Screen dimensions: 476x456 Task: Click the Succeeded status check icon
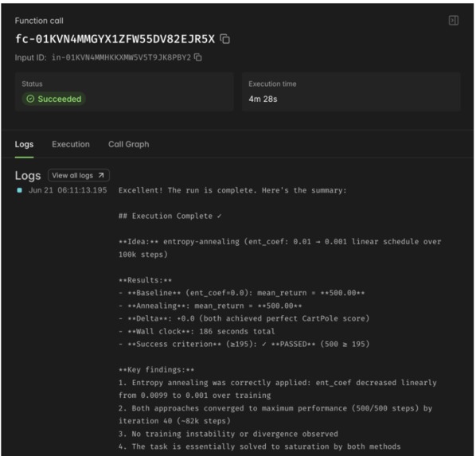tap(30, 99)
